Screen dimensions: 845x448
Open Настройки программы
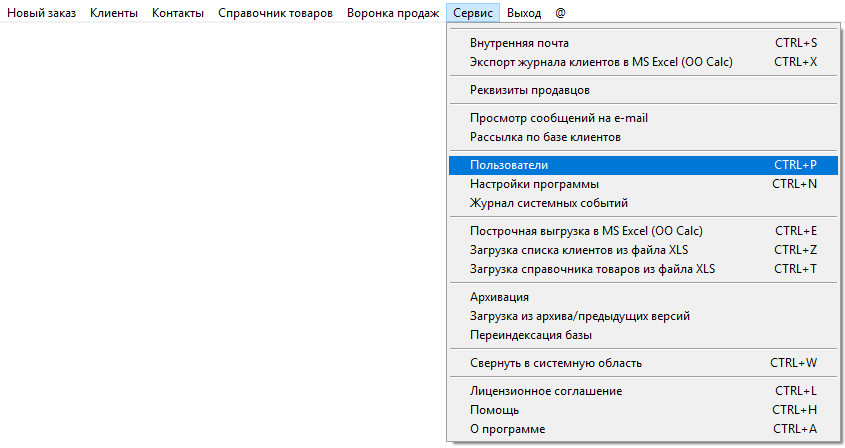[534, 184]
